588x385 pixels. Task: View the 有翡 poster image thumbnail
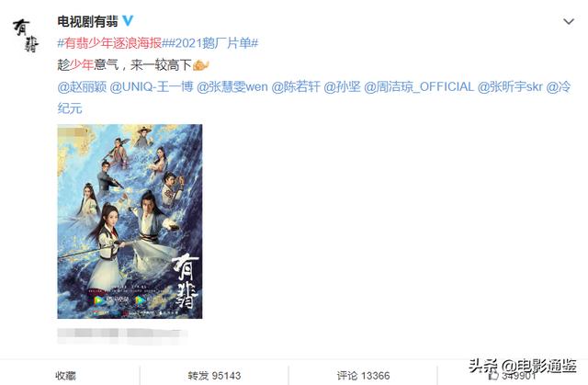pos(130,221)
